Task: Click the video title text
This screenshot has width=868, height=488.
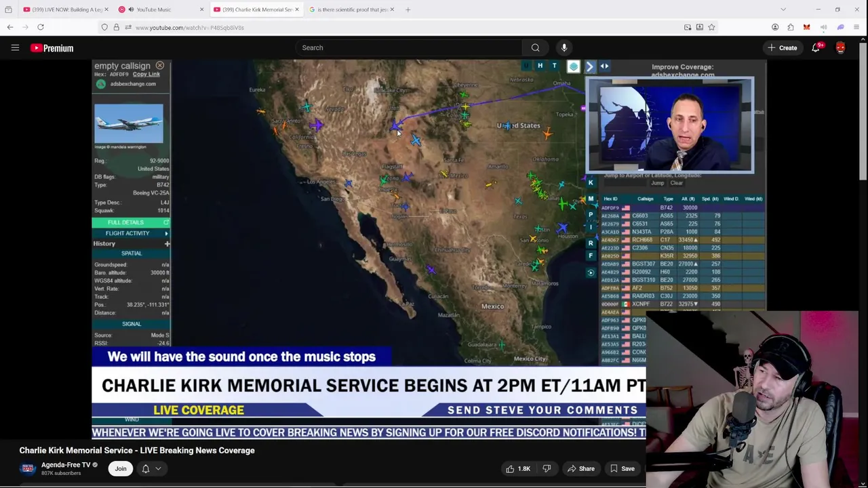Action: (137, 450)
